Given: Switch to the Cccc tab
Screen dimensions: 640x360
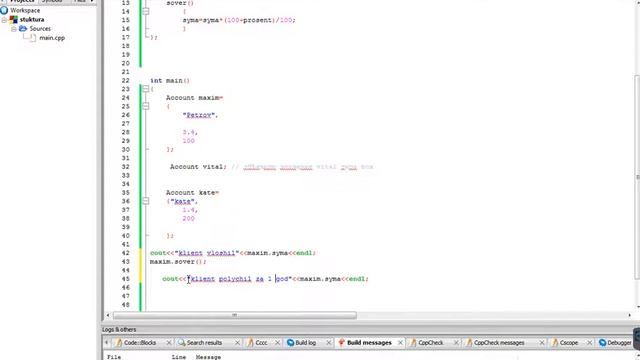Looking at the screenshot, I should point(261,343).
